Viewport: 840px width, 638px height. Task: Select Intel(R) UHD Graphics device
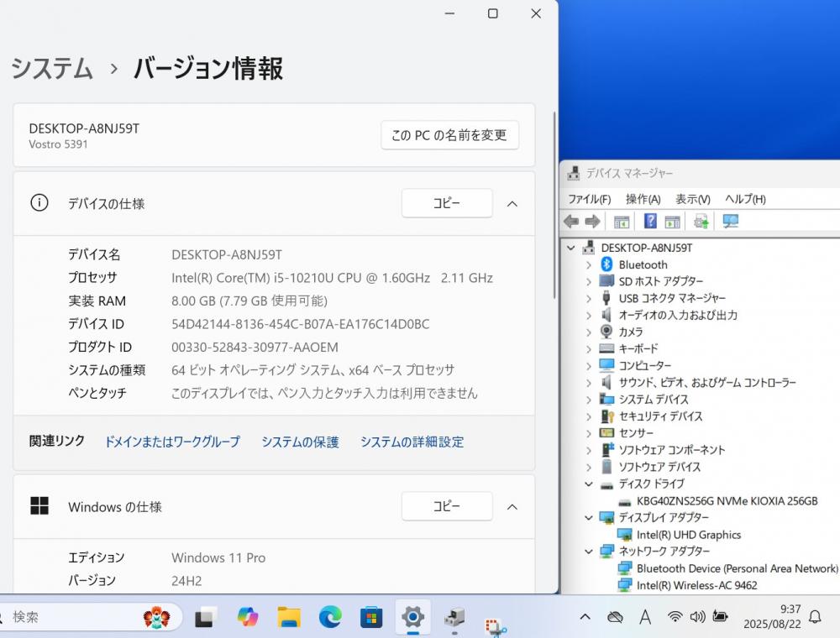(x=689, y=535)
